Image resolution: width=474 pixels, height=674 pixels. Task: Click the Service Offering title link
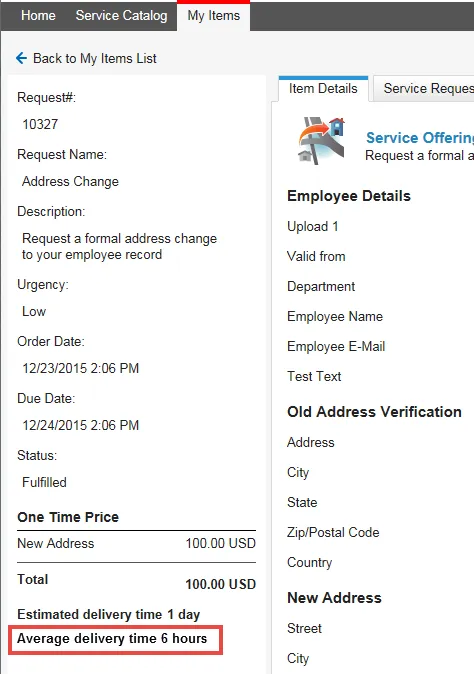tap(420, 138)
